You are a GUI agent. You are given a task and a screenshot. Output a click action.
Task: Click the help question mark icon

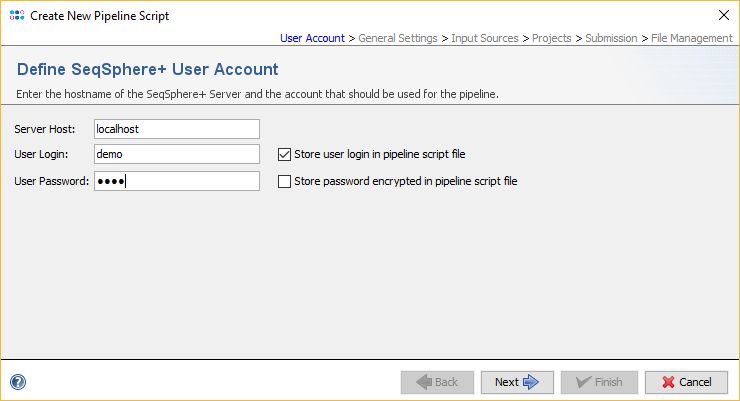pyautogui.click(x=18, y=381)
